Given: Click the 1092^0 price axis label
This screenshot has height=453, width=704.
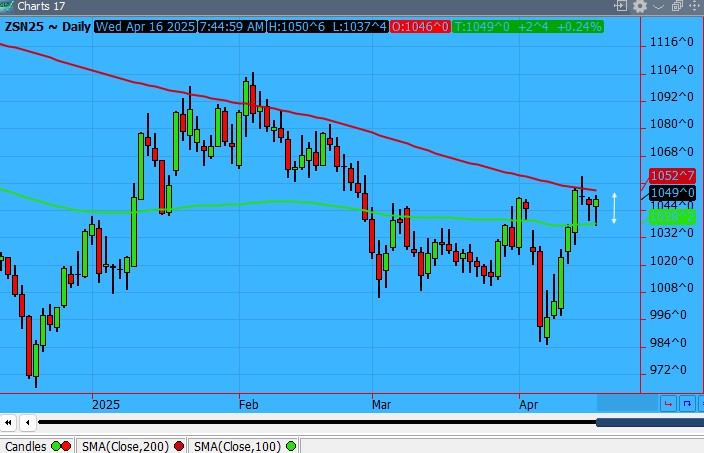Looking at the screenshot, I should [672, 97].
